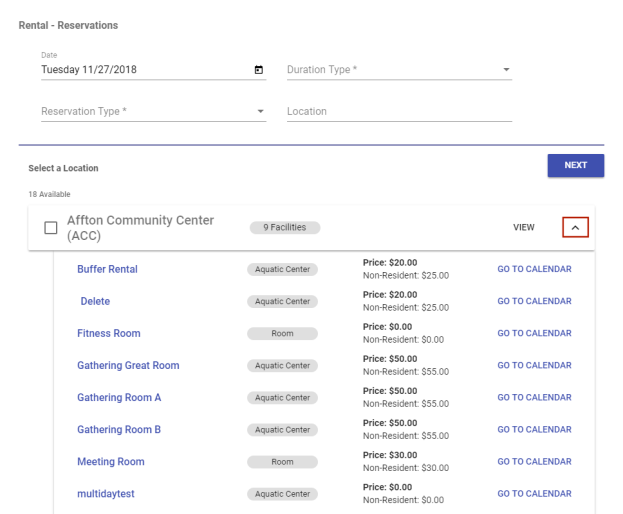Screen dimensions: 623x514
Task: Select the Fitness Room facility
Action: click(108, 333)
